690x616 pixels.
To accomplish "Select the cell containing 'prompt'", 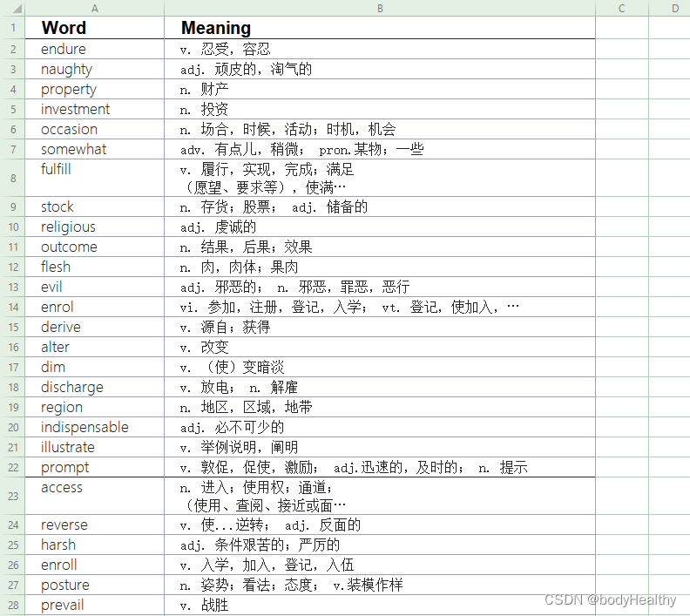I will coord(95,467).
